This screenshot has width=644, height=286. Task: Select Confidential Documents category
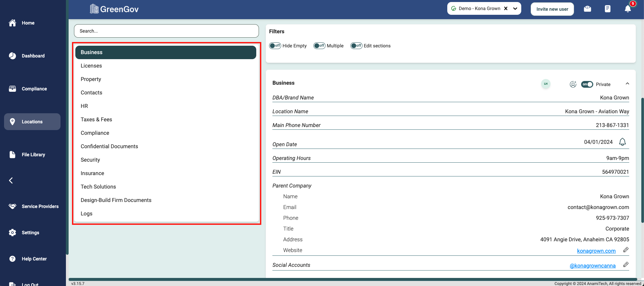pos(166,147)
